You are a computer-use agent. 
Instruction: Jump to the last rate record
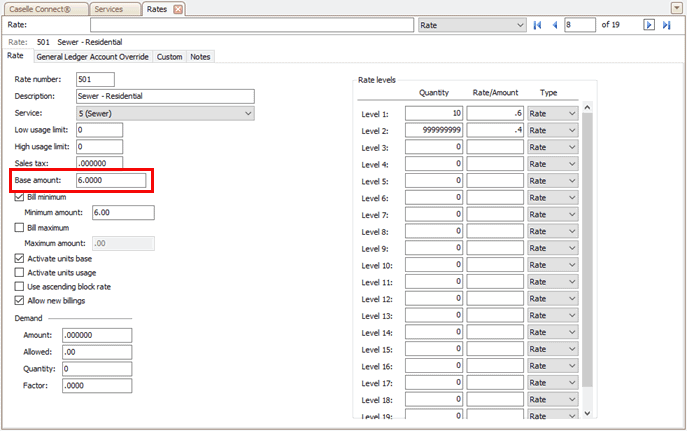666,25
